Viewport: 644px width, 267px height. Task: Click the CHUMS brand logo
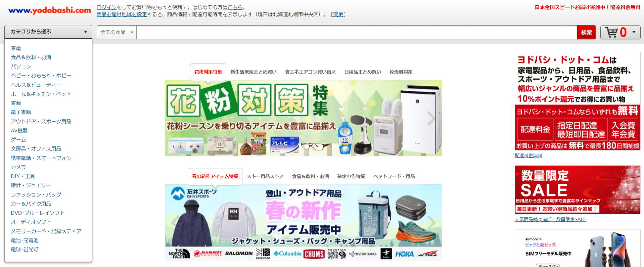[314, 254]
